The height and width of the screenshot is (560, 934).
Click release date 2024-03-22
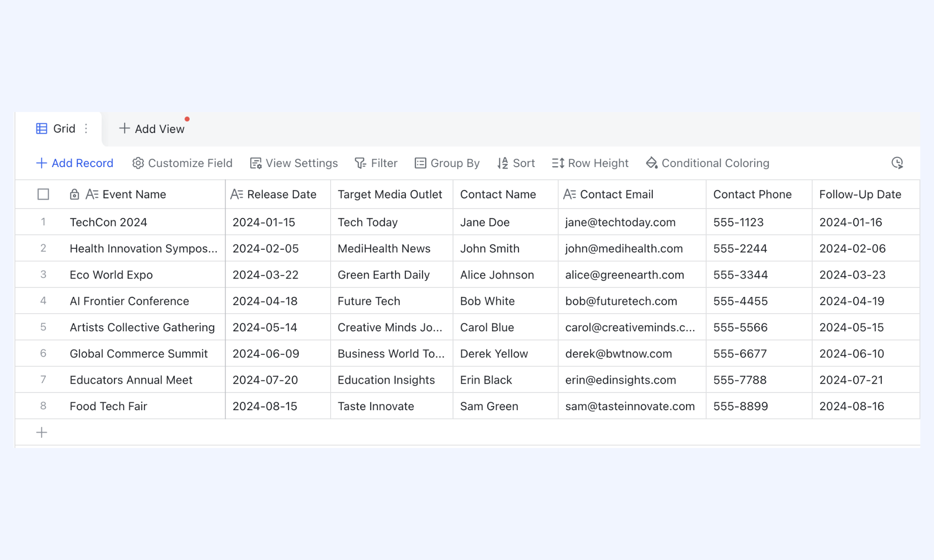click(x=278, y=275)
